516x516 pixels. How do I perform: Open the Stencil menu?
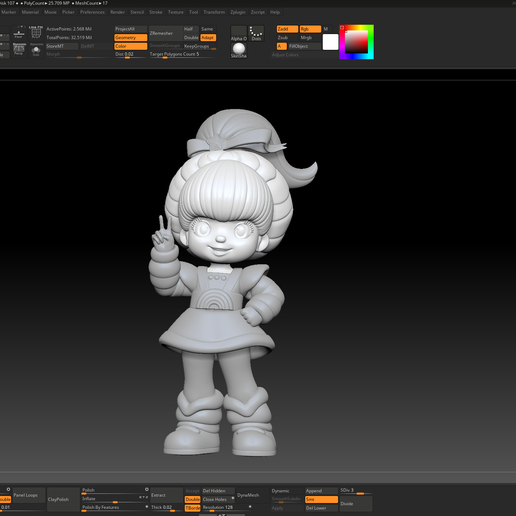point(137,12)
